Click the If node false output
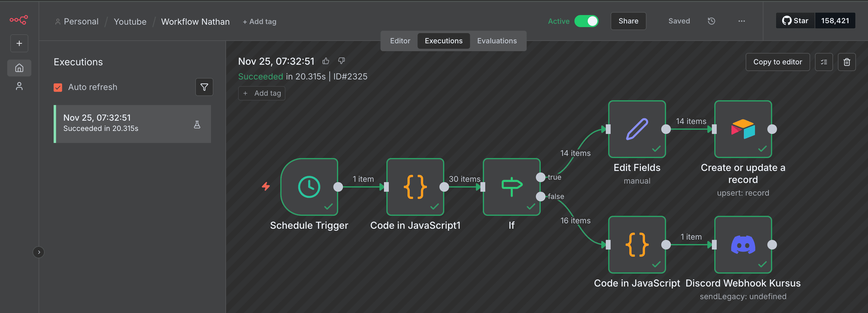 tap(540, 197)
